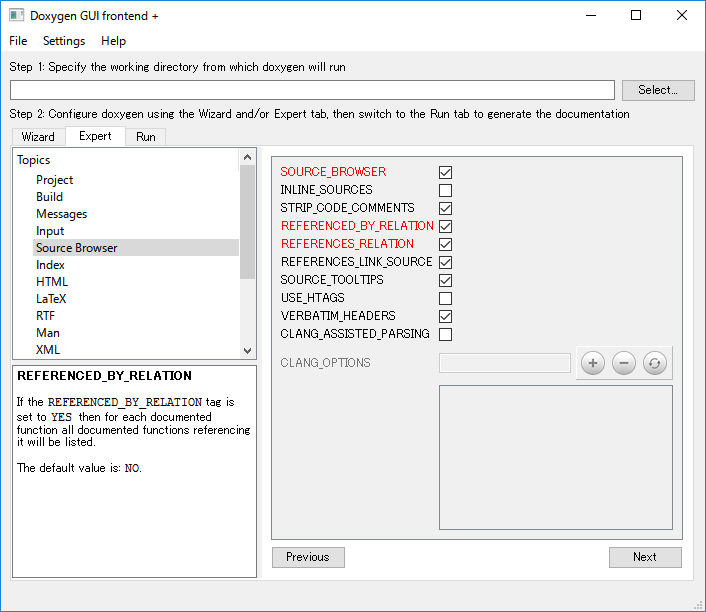Viewport: 706px width, 612px height.
Task: Select the Source Browser topic
Action: point(136,248)
